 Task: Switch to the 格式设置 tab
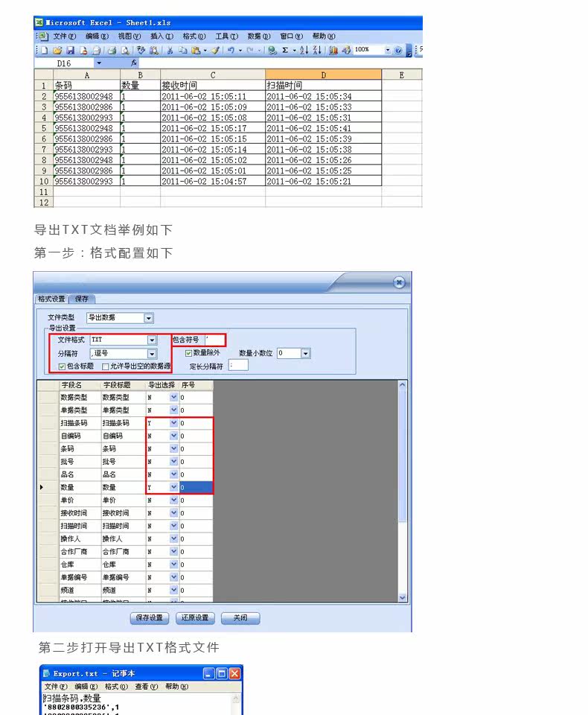(51, 299)
